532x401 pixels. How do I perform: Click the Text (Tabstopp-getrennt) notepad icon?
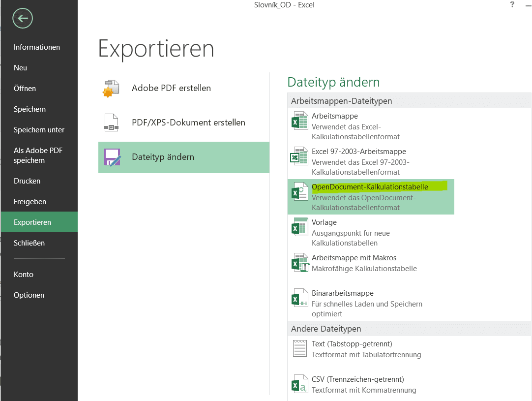coord(299,348)
